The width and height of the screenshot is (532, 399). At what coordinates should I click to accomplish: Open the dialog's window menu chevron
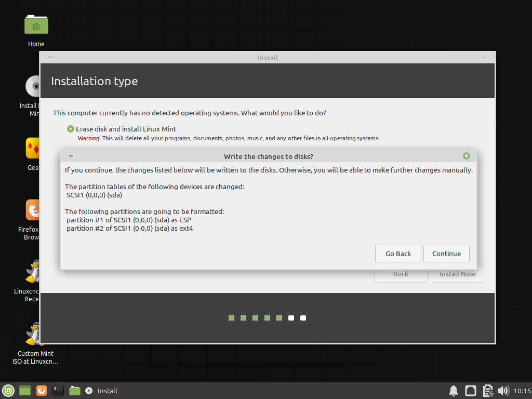71,156
